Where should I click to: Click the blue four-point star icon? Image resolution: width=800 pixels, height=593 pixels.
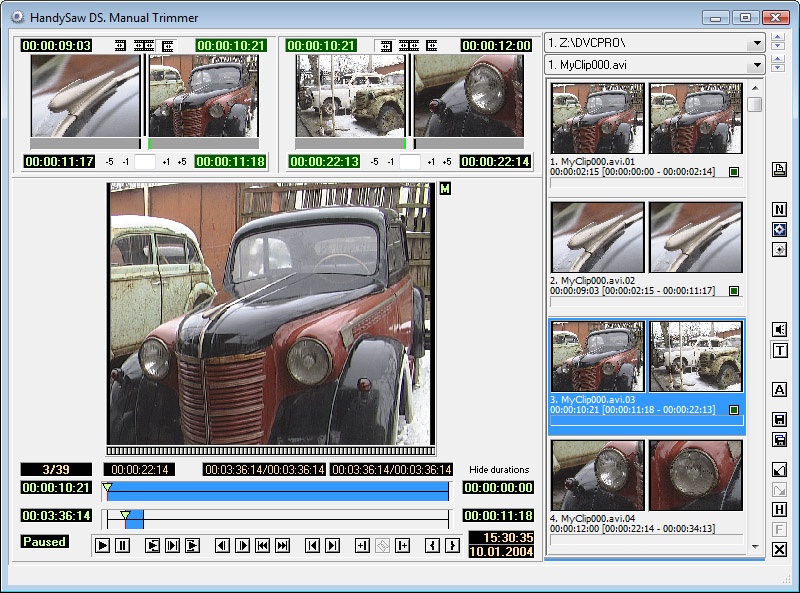click(x=779, y=230)
